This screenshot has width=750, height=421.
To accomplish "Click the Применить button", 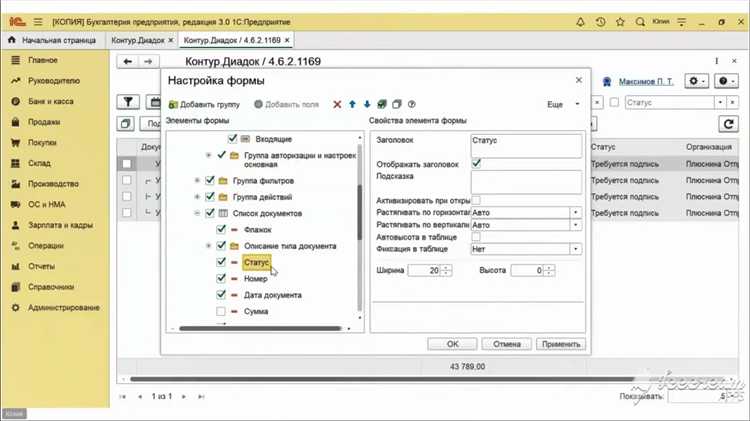I will [x=561, y=344].
